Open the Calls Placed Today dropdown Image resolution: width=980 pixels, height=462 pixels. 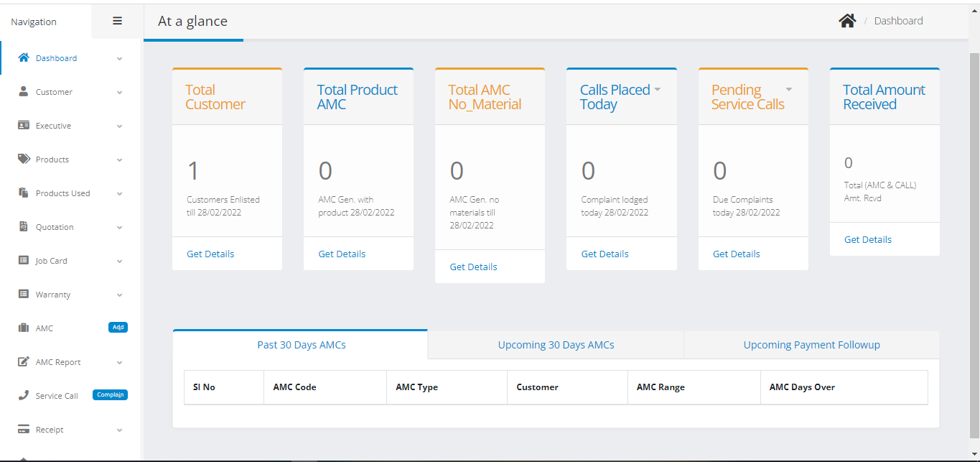pyautogui.click(x=658, y=89)
